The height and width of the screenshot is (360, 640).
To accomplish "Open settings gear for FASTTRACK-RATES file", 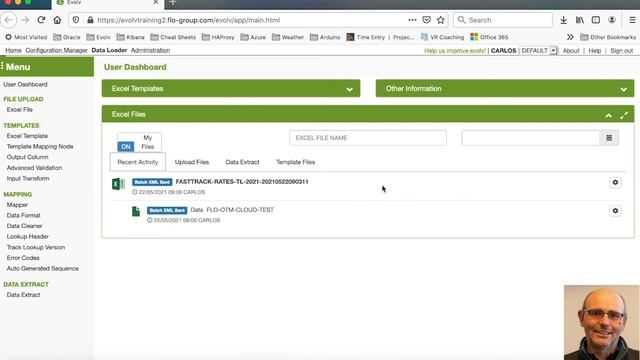I will click(x=615, y=182).
